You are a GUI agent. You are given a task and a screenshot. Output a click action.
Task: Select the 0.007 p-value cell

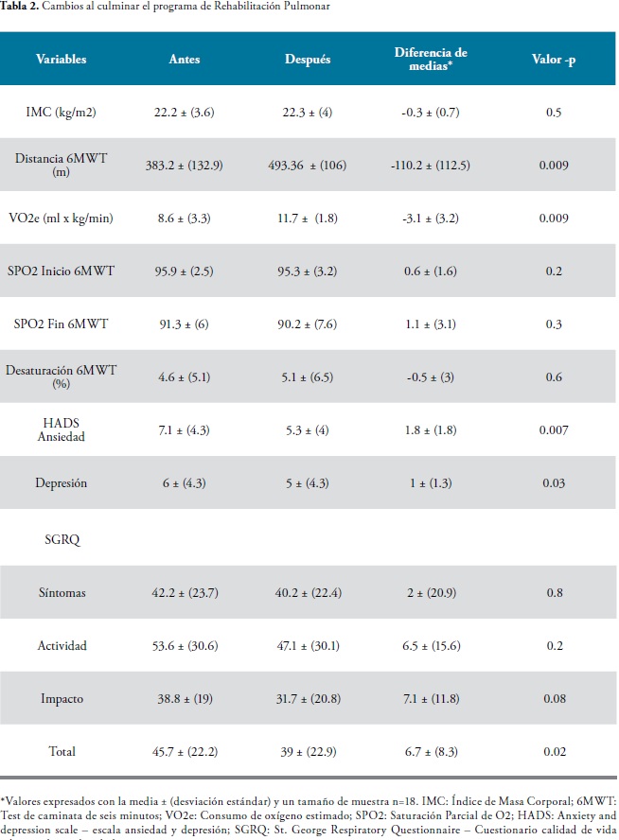(x=554, y=430)
